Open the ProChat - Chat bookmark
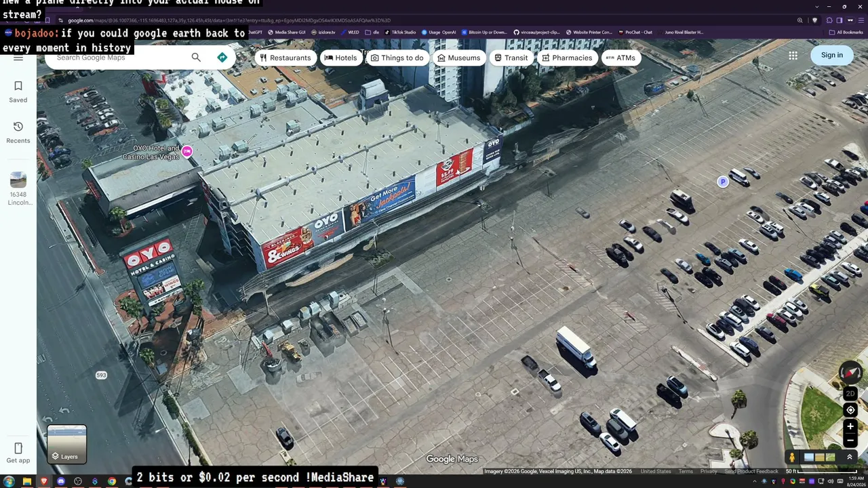Image resolution: width=868 pixels, height=488 pixels. pyautogui.click(x=635, y=33)
